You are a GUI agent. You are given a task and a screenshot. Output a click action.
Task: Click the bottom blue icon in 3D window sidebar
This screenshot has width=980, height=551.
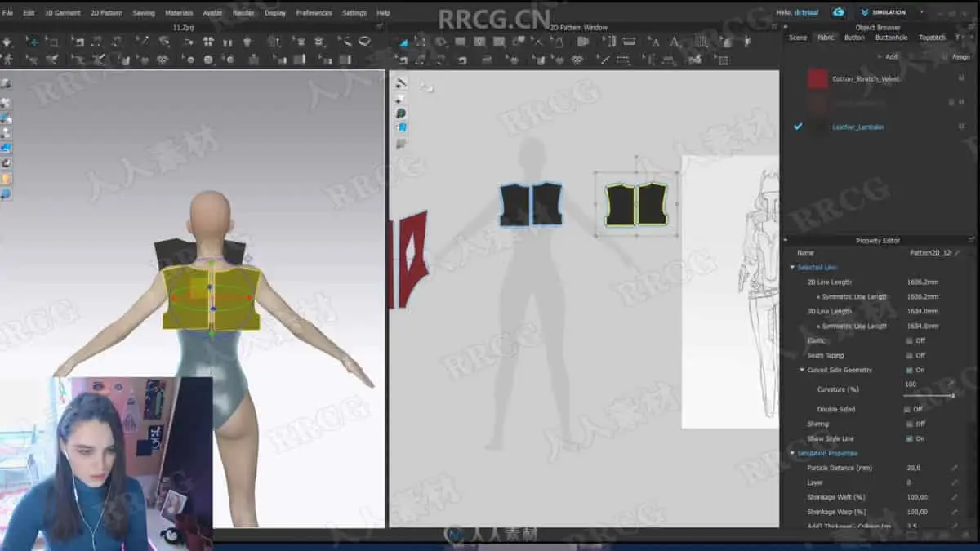click(6, 193)
